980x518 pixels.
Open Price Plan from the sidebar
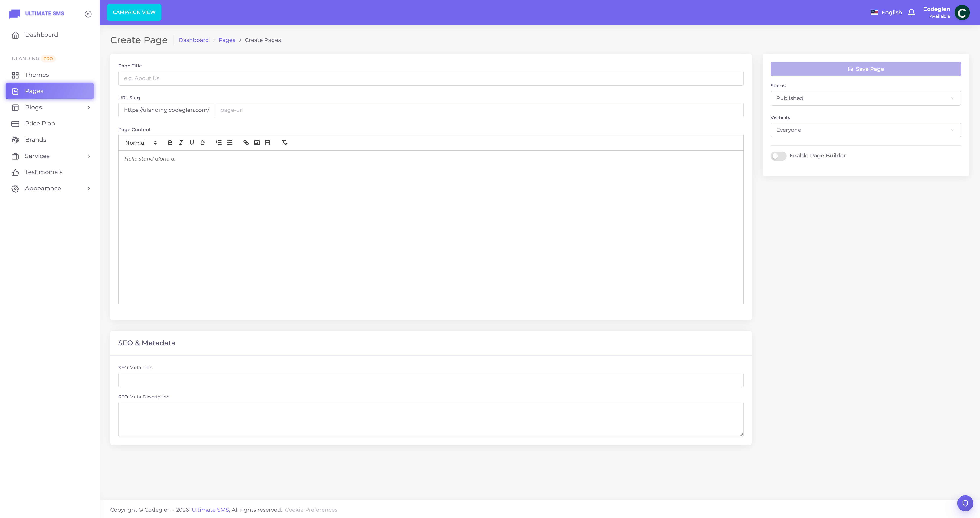click(x=50, y=124)
